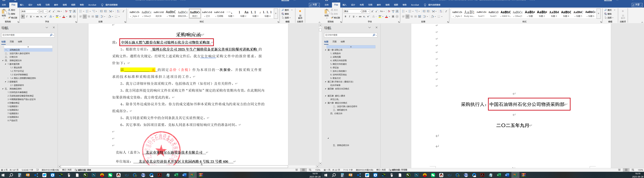Collapse '四、资格证明文件' heading in left navigation
Image resolution: width=644 pixels, height=178 pixels.
3,61
